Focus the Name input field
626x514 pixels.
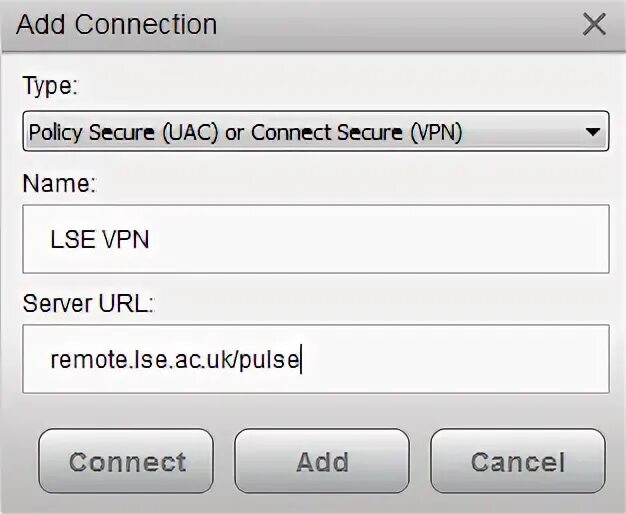tap(316, 239)
